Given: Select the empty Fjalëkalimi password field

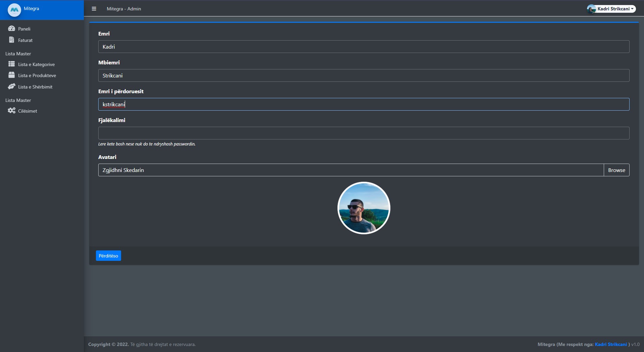Looking at the screenshot, I should (364, 133).
